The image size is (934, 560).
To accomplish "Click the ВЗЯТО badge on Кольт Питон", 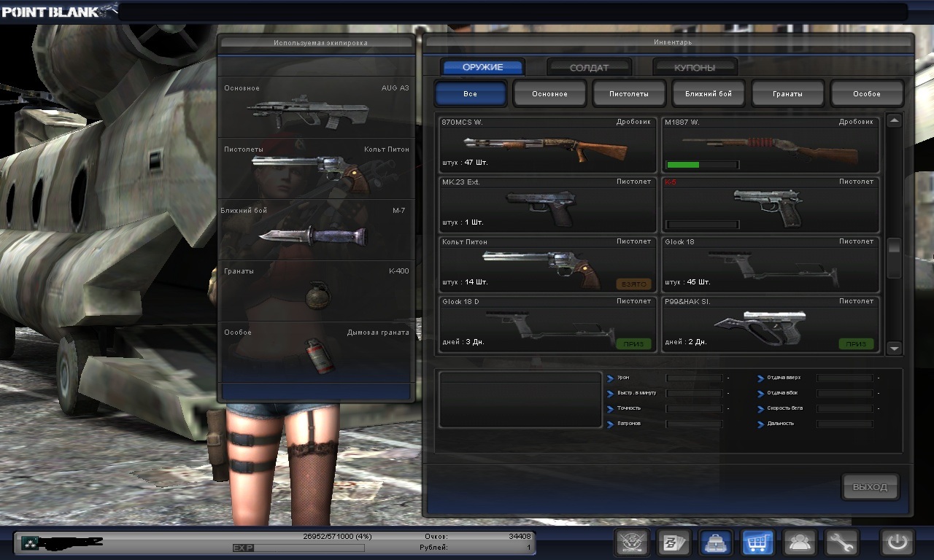I will (633, 284).
